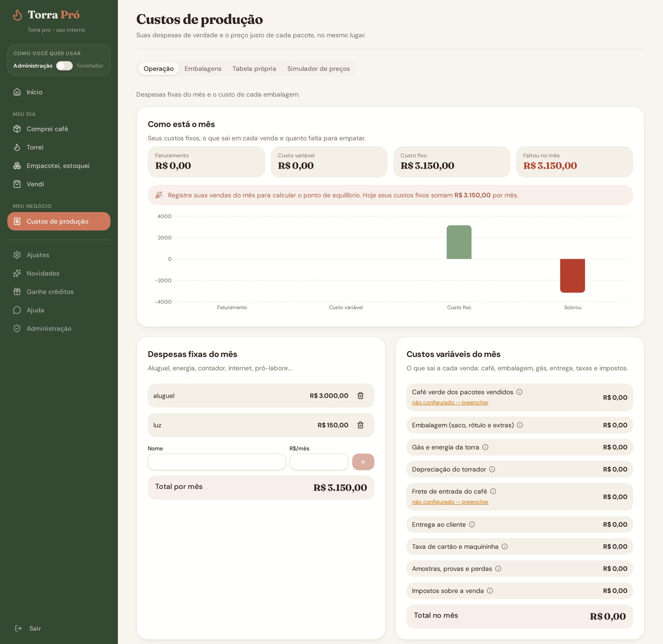This screenshot has height=644, width=663.
Task: Toggle Administração/Torrefador mode switch
Action: click(64, 66)
